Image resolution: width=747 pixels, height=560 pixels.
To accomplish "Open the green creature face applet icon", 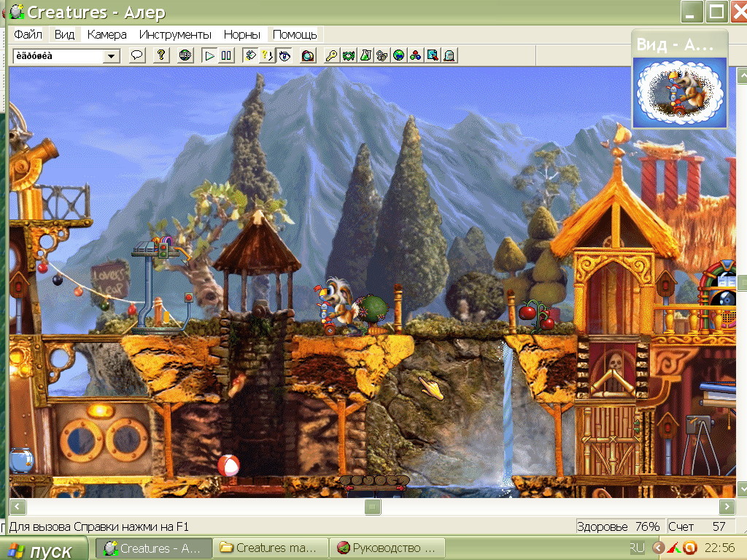I will tap(349, 55).
